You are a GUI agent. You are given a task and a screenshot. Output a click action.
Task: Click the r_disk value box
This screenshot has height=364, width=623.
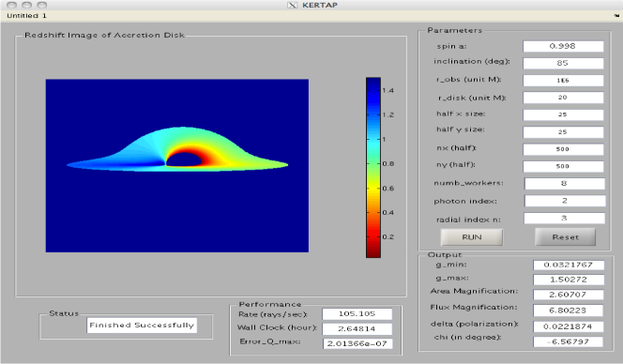click(x=563, y=98)
